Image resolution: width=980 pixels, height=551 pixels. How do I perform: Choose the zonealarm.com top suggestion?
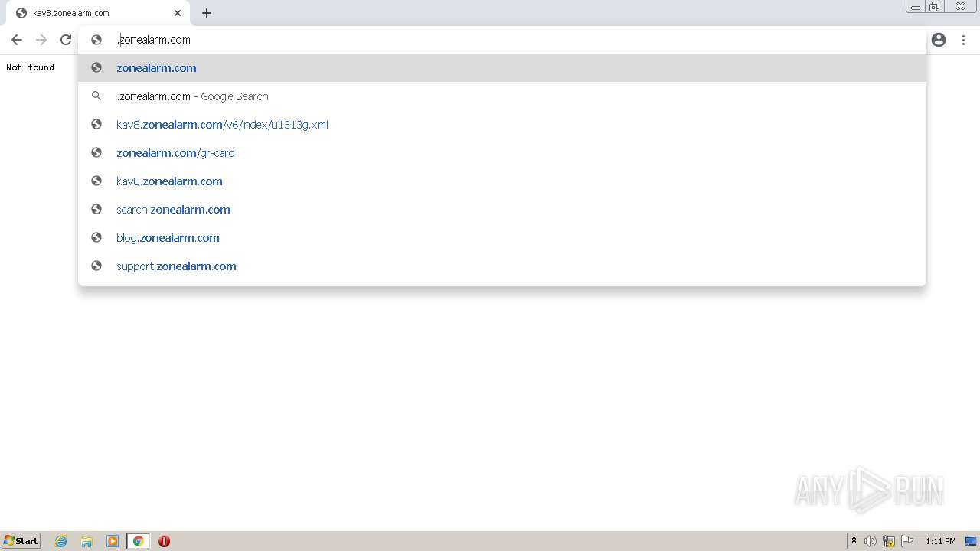point(502,68)
